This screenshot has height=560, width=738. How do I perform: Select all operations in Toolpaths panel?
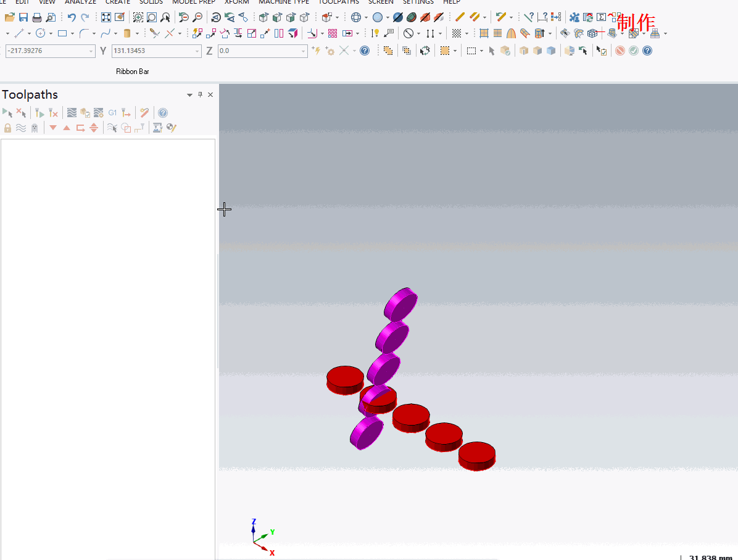[7, 113]
